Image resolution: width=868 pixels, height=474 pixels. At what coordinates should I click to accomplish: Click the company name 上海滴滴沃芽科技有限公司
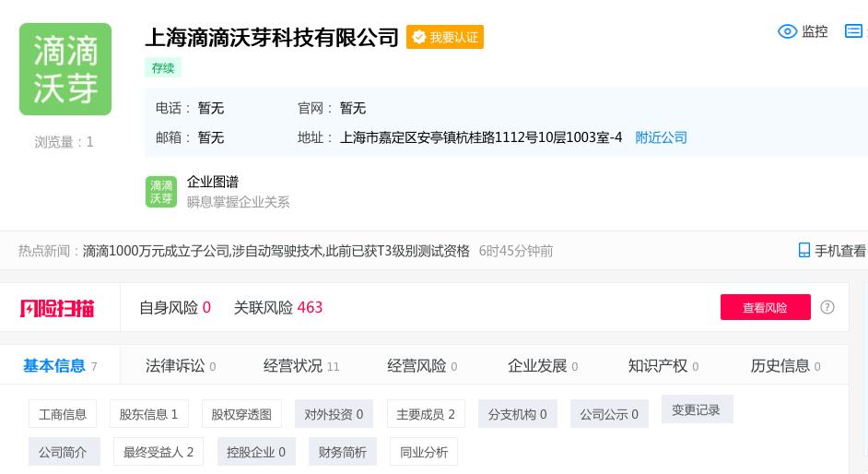click(x=272, y=37)
